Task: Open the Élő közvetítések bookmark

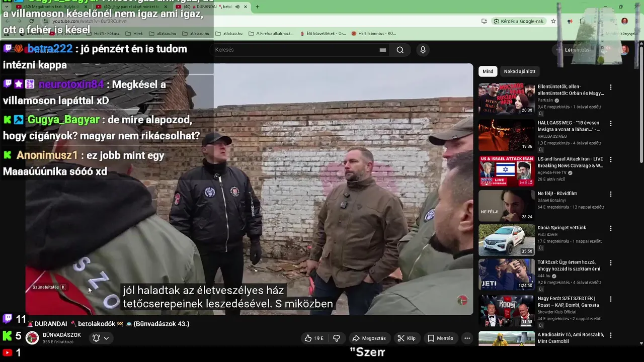Action: click(322, 34)
